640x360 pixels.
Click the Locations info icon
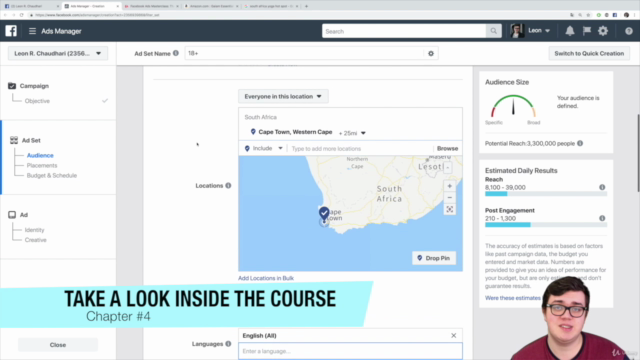tap(228, 185)
